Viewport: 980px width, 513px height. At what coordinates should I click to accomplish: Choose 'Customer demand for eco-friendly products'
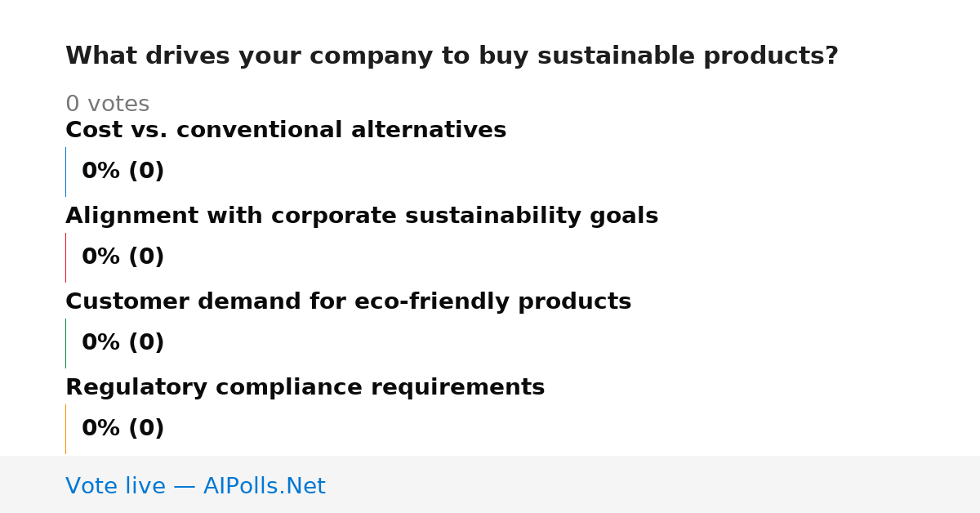(x=348, y=302)
